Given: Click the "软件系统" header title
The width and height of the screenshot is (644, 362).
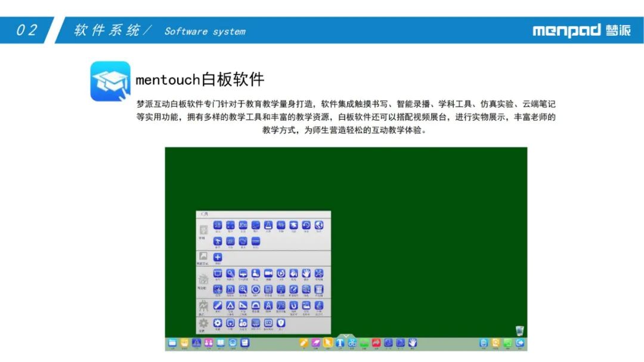Looking at the screenshot, I should (107, 30).
